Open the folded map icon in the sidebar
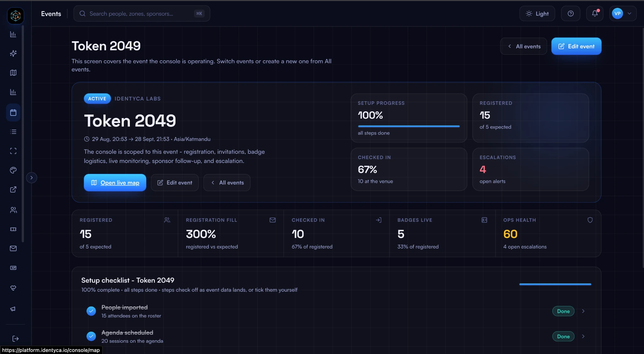This screenshot has height=354, width=644. [x=13, y=73]
